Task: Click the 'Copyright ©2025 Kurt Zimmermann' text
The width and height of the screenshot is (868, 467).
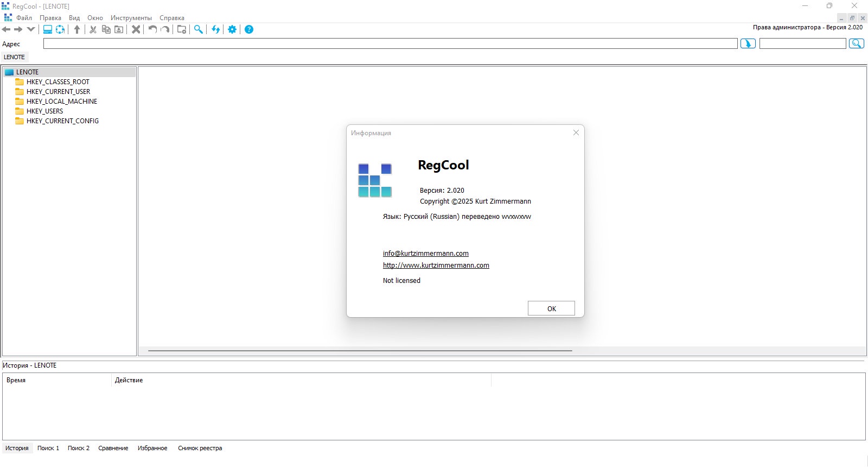Action: click(475, 201)
